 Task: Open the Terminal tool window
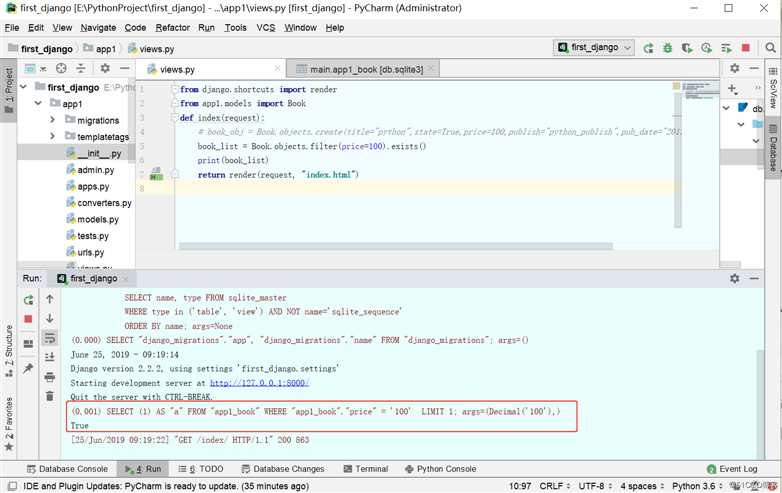pos(366,469)
